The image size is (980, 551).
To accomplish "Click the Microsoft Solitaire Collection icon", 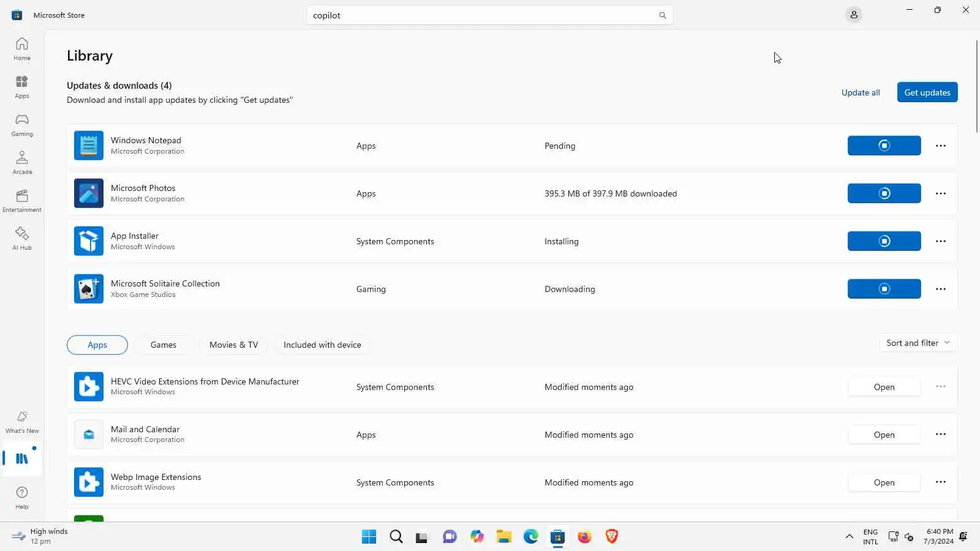I will (89, 289).
